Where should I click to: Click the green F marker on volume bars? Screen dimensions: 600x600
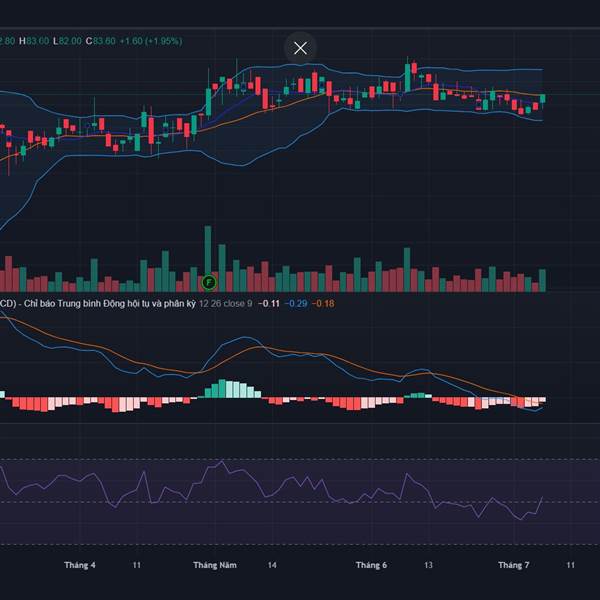point(209,283)
